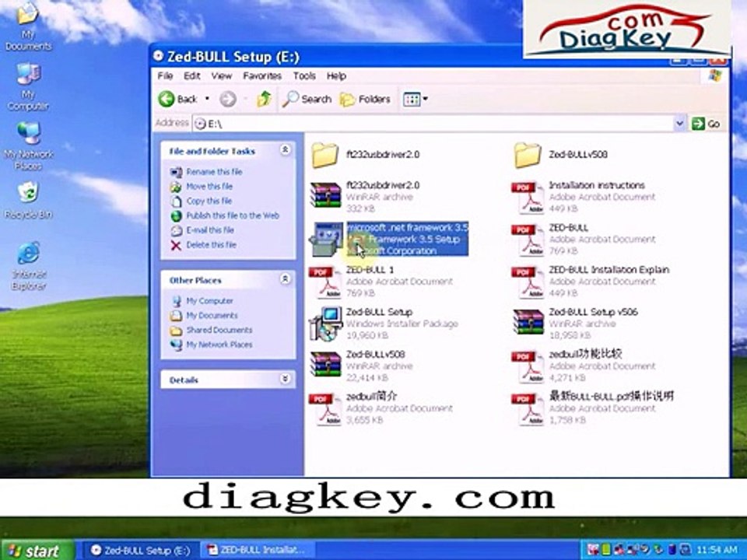747x560 pixels.
Task: Open the ft232usbdriver2.0 folder icon
Action: pos(325,156)
